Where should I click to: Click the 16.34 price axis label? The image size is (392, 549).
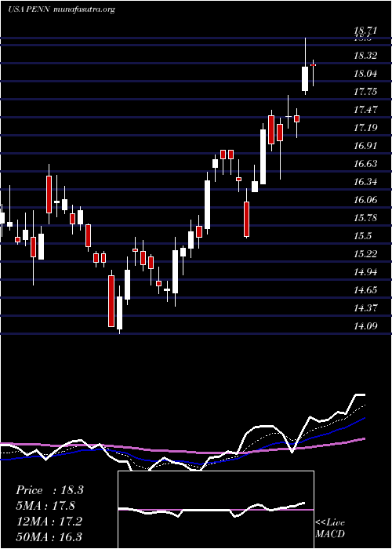365,182
